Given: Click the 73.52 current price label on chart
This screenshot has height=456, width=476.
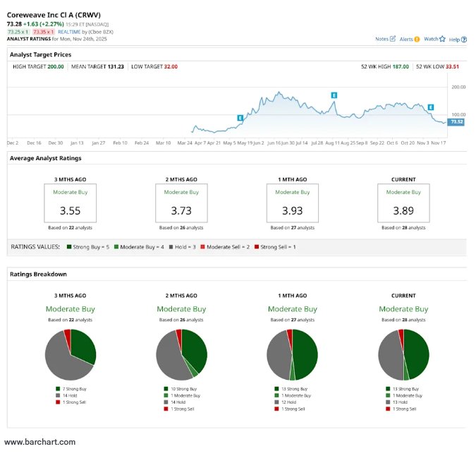Looking at the screenshot, I should pos(456,122).
